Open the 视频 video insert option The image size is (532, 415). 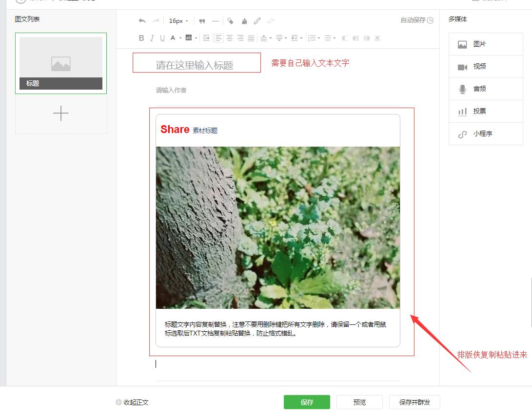pos(486,66)
